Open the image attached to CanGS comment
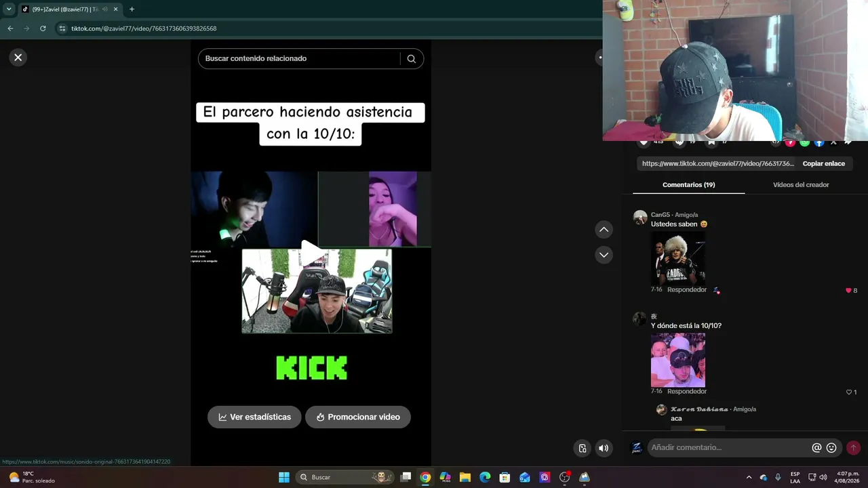 (678, 258)
